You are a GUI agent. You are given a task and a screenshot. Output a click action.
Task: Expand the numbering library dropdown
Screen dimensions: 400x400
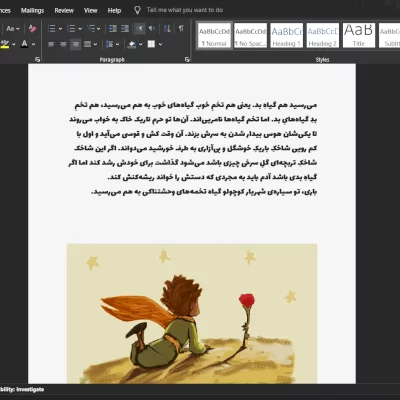[x=80, y=29]
